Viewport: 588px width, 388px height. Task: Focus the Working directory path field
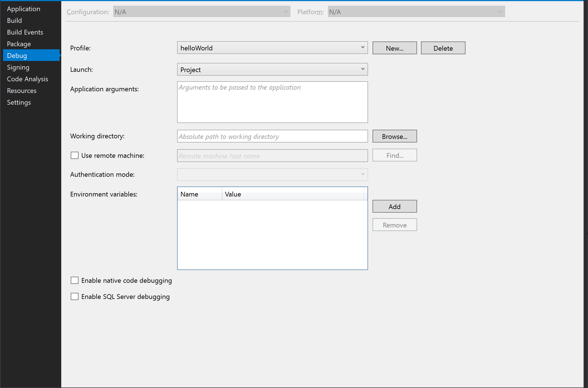[x=272, y=136]
